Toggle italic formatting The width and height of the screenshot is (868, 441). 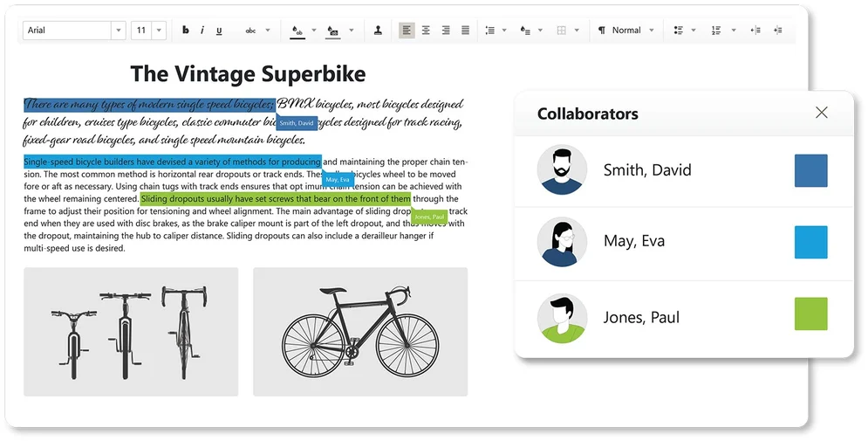pyautogui.click(x=202, y=31)
